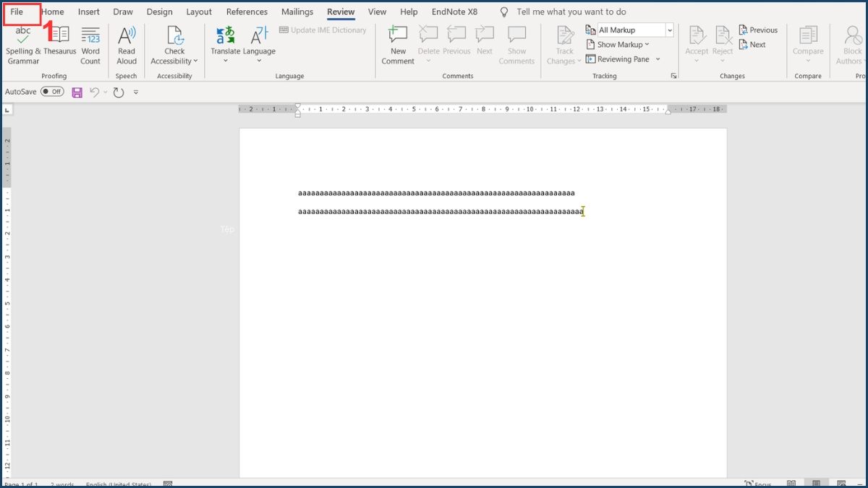Image resolution: width=868 pixels, height=488 pixels.
Task: Click the English (United States) language indicator
Action: [x=118, y=484]
